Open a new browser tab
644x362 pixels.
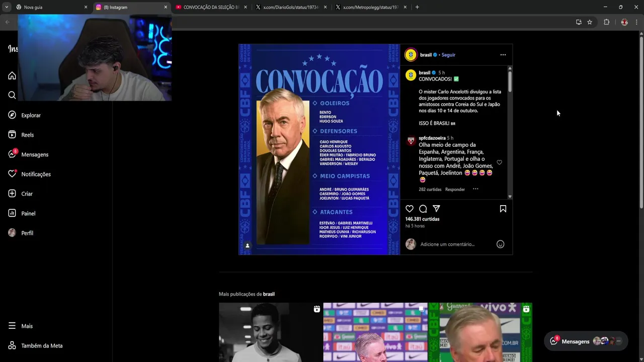tap(417, 7)
